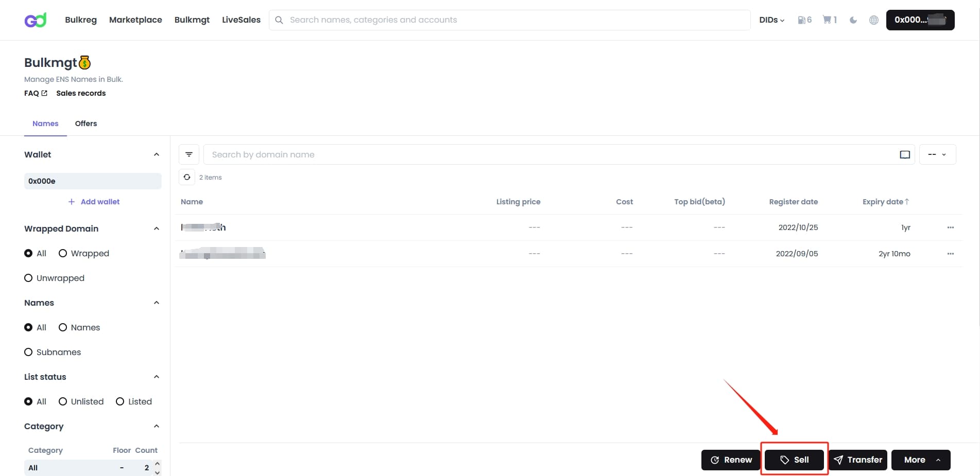Screen dimensions: 980x476
Task: Open the connected wallet 0x000 button
Action: click(920, 20)
